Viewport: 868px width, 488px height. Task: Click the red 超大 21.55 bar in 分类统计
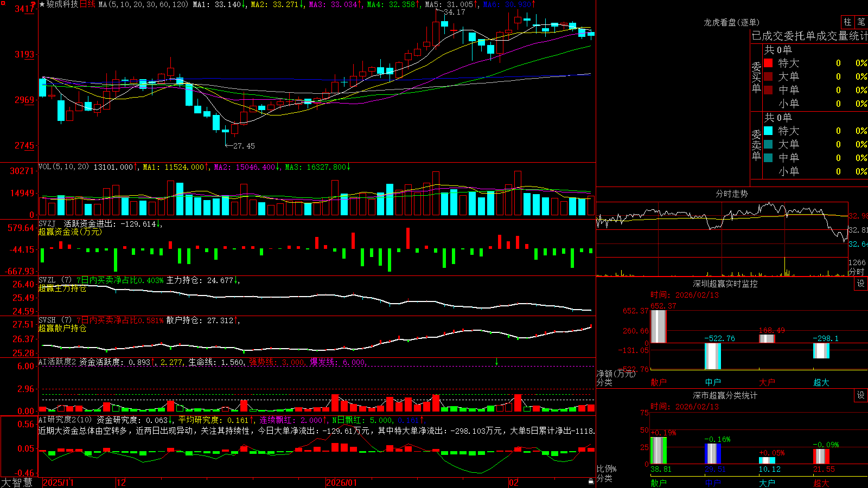point(821,457)
